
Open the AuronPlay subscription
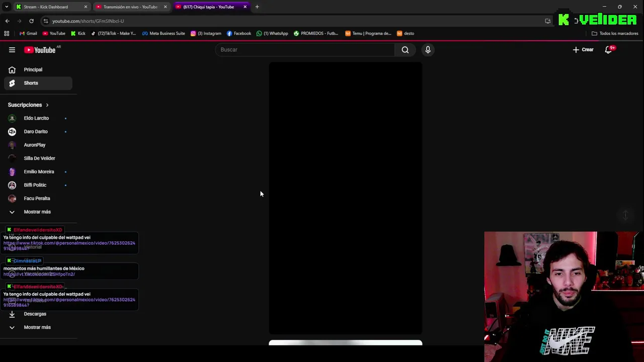[x=38, y=145]
